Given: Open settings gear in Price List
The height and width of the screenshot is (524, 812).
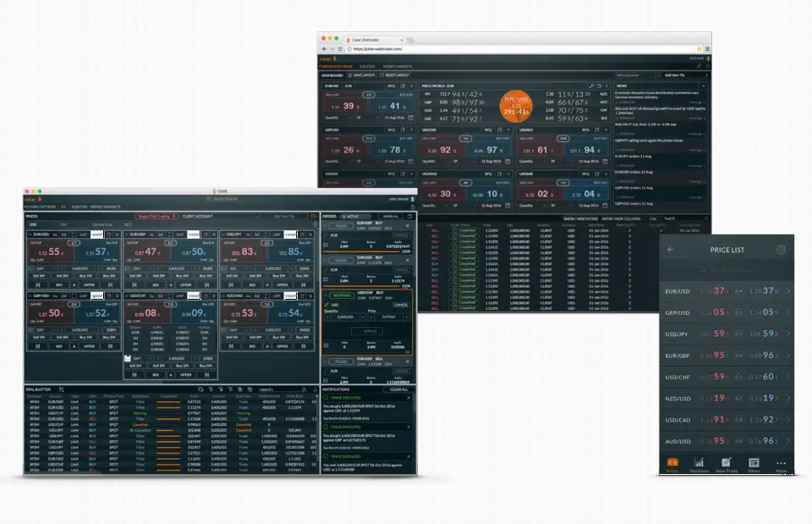Looking at the screenshot, I should (781, 250).
